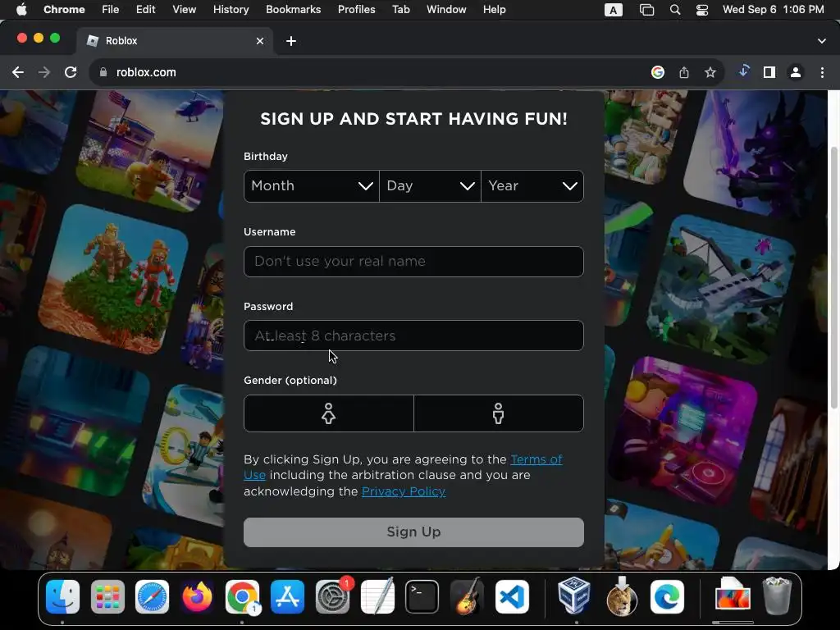The width and height of the screenshot is (840, 630).
Task: Click the browser forward arrow
Action: pyautogui.click(x=44, y=72)
